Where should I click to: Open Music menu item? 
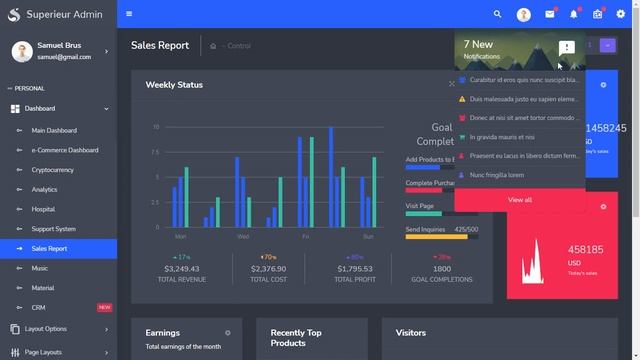[x=58, y=268]
